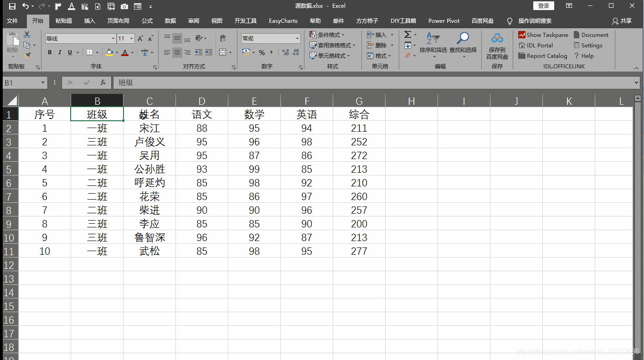Switch to the 插入 tab
Screen dimensions: 644x360
coord(90,21)
